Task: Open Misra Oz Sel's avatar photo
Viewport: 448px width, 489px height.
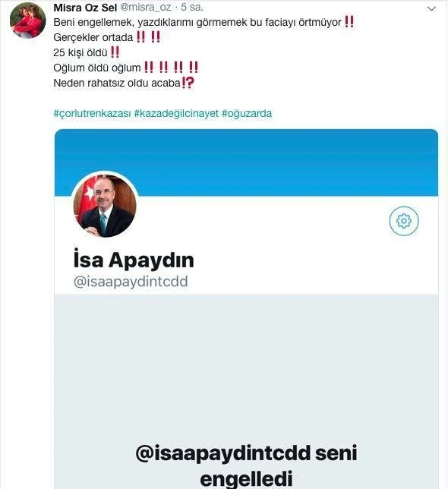Action: 28,21
